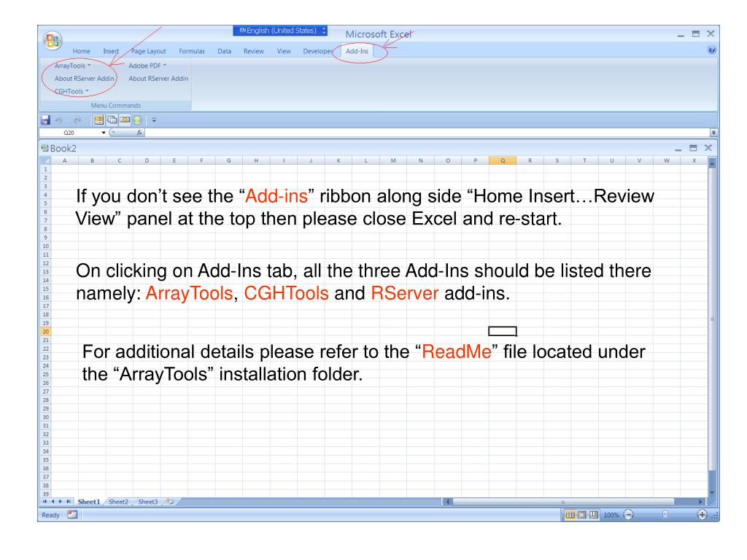Open the Adobe PDF dropdown menu

coord(147,66)
